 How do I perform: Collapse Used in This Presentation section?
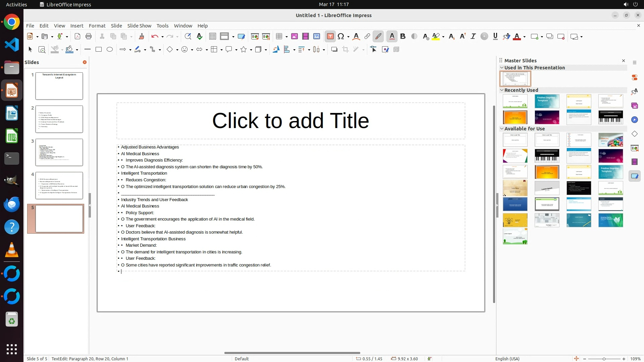(x=502, y=68)
